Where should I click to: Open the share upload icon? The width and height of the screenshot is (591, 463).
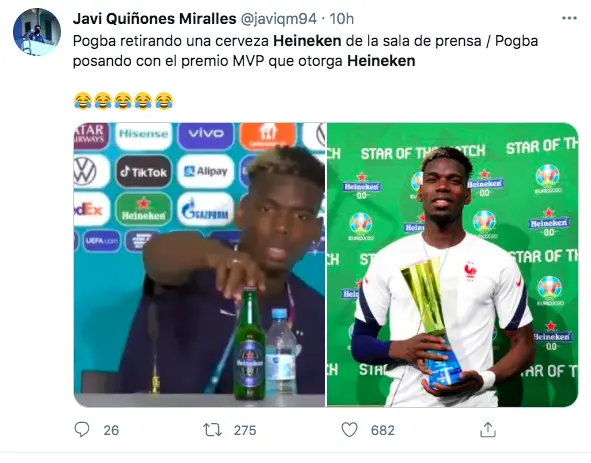pos(488,429)
